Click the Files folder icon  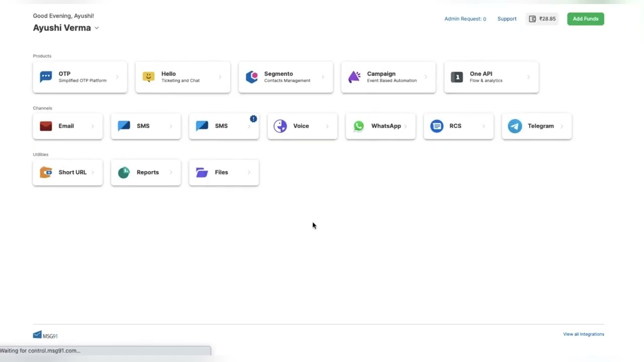tap(202, 172)
